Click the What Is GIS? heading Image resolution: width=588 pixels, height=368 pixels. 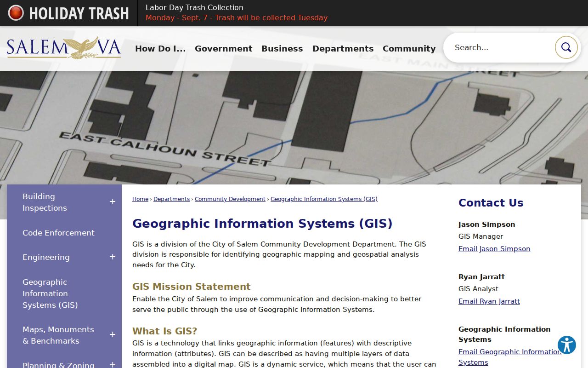tap(165, 331)
